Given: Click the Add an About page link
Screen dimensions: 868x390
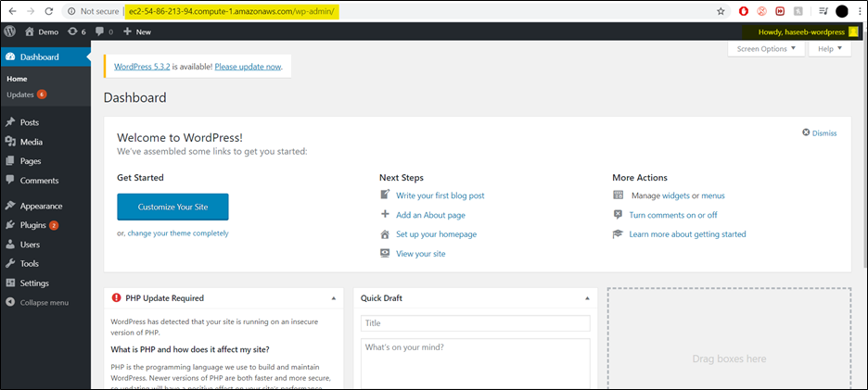Looking at the screenshot, I should point(430,215).
